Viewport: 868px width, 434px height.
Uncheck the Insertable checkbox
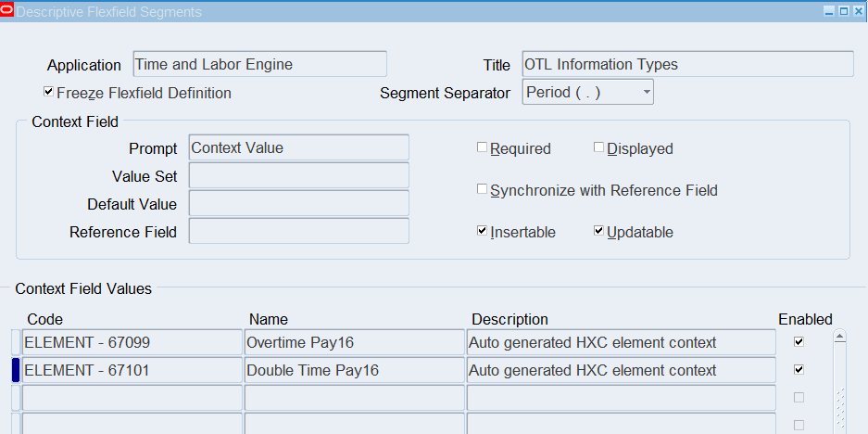click(x=482, y=231)
